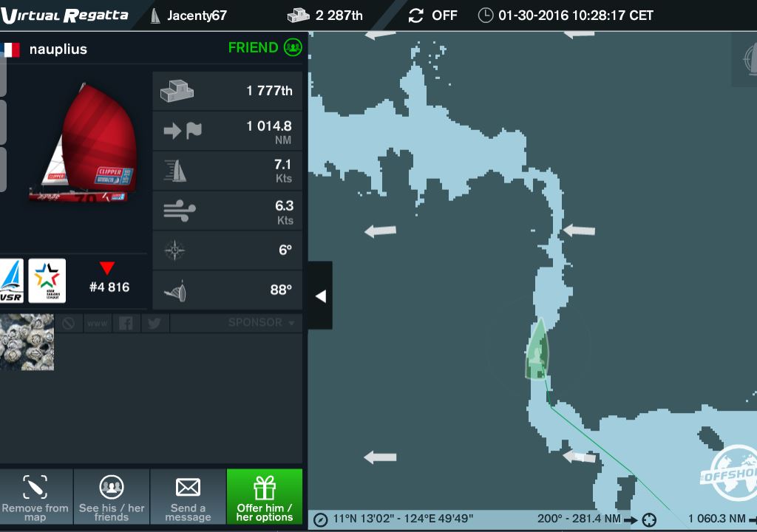Screen dimensions: 757x532
Task: Click the Virtual Regatta logo
Action: (65, 16)
